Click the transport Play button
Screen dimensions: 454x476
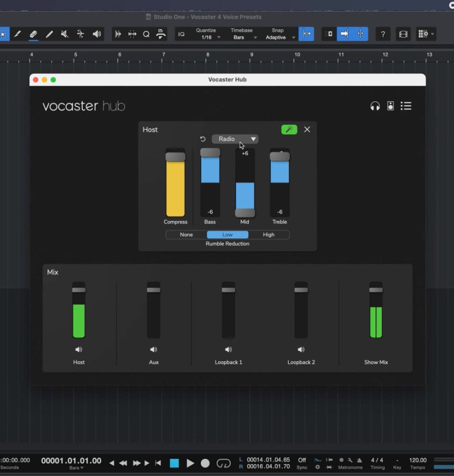190,463
